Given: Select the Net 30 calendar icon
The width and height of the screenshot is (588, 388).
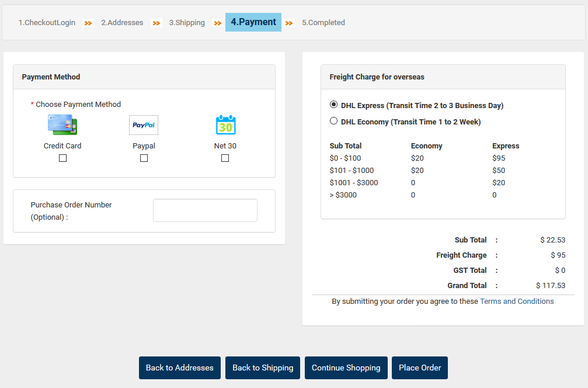Looking at the screenshot, I should pyautogui.click(x=225, y=124).
